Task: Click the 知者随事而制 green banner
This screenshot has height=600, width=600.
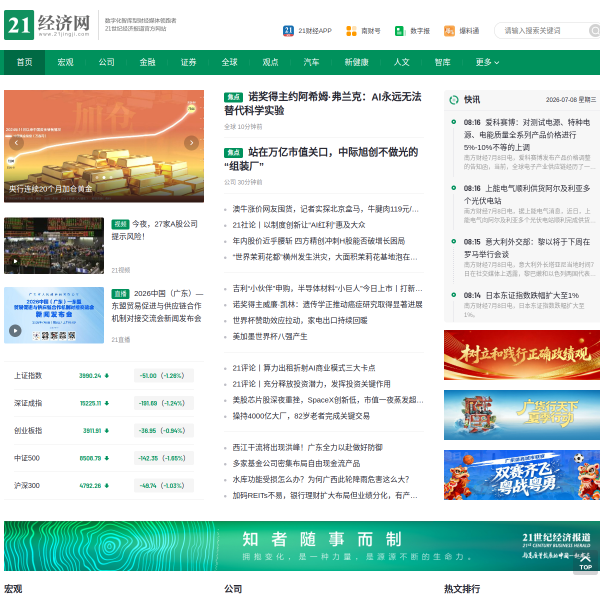Action: point(302,546)
